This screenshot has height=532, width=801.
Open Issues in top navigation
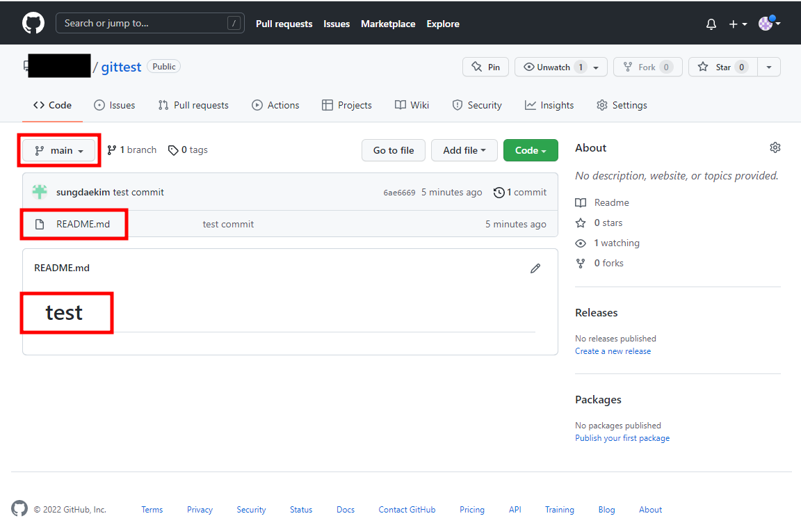(x=337, y=24)
